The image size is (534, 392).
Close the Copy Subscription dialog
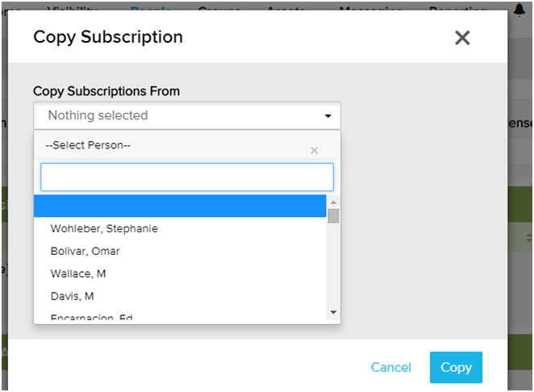(x=462, y=38)
